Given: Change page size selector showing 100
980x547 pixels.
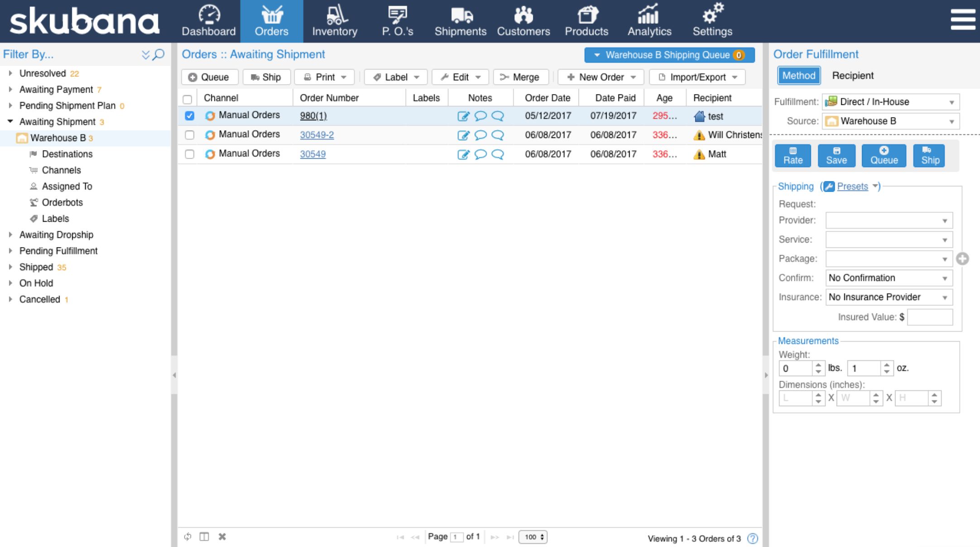Looking at the screenshot, I should point(533,537).
